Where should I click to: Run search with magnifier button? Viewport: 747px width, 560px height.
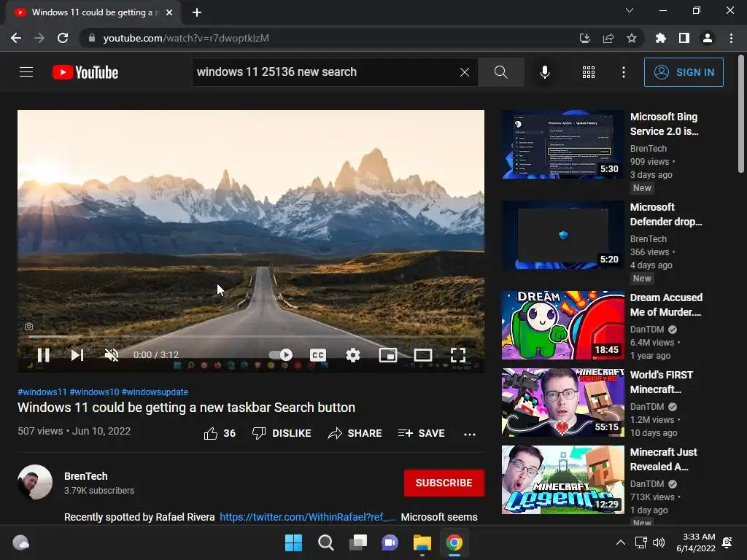tap(500, 72)
